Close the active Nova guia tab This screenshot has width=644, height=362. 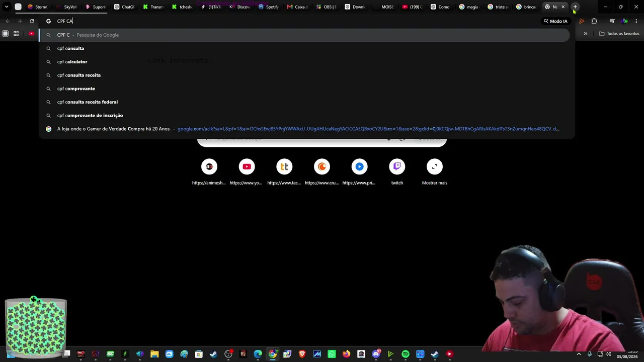tap(563, 7)
